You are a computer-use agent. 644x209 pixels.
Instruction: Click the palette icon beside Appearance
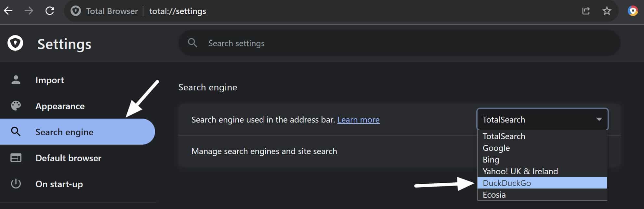click(16, 106)
